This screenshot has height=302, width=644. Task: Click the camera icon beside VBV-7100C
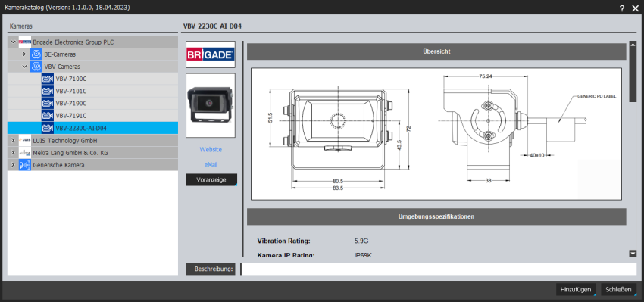(48, 79)
